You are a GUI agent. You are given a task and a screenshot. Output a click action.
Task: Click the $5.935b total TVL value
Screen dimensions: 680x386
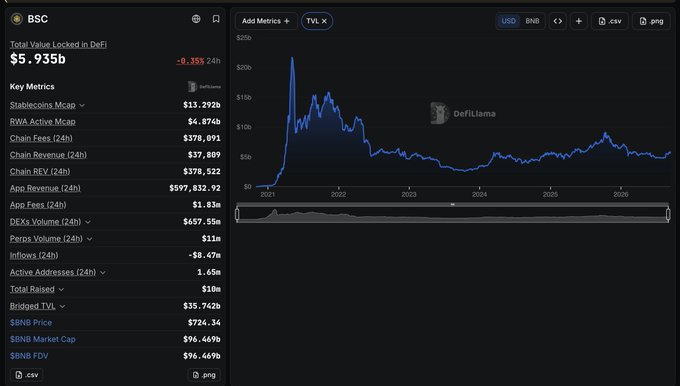coord(38,59)
